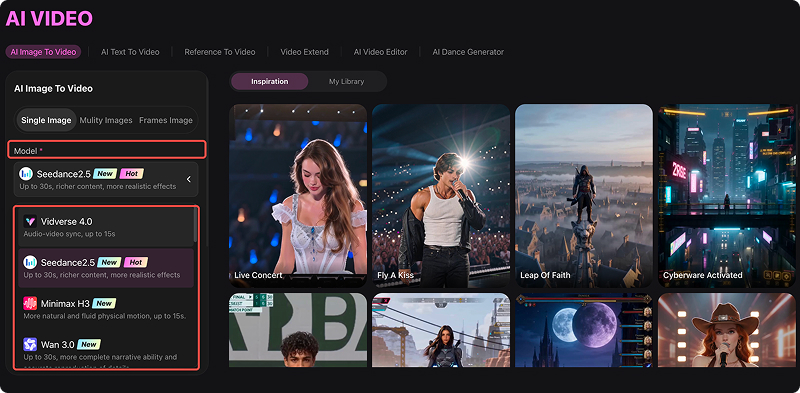Open Reference To Video tab
Viewport: 800px width, 393px height.
220,52
